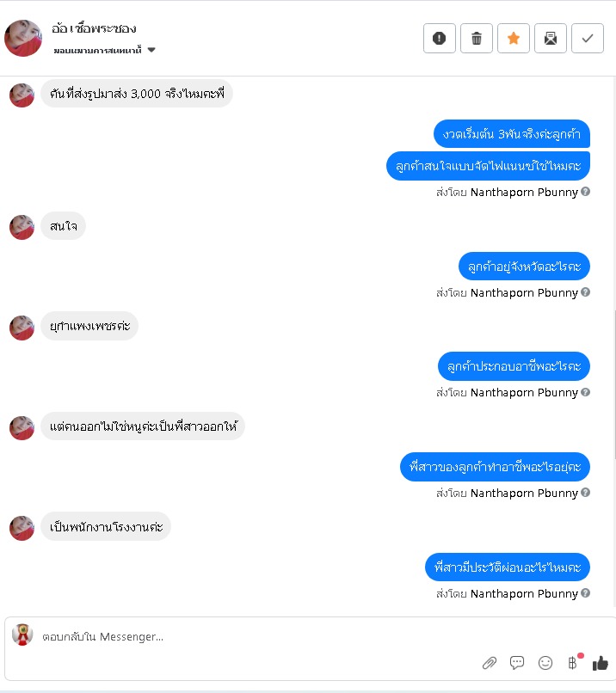This screenshot has height=693, width=616.
Task: Mark conversation as spam with exclamation icon
Action: pos(439,39)
